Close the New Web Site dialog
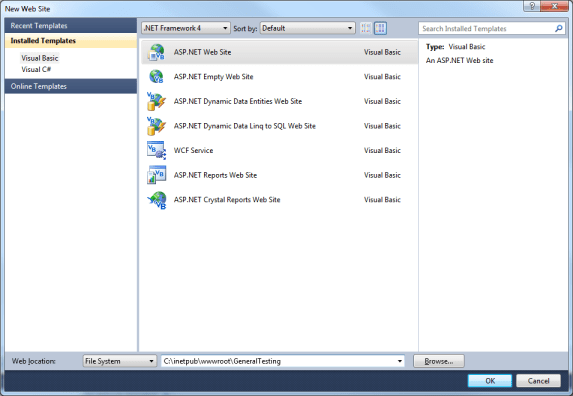 (554, 6)
